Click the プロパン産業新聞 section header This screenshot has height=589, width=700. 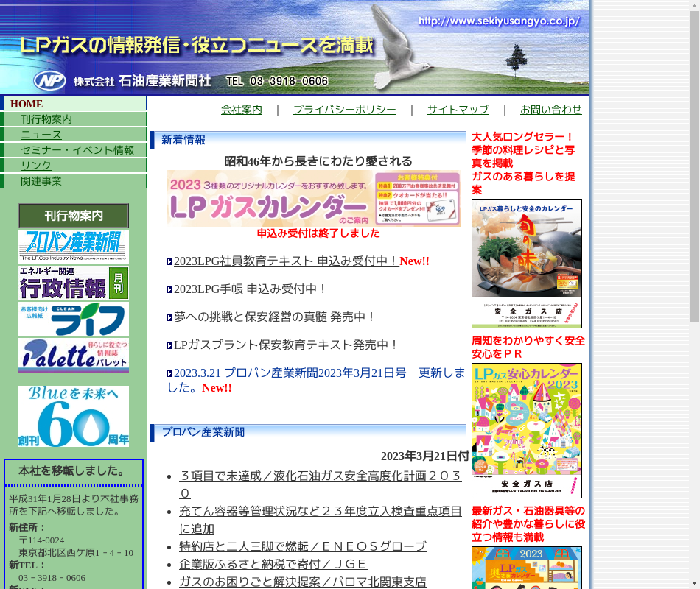click(307, 432)
